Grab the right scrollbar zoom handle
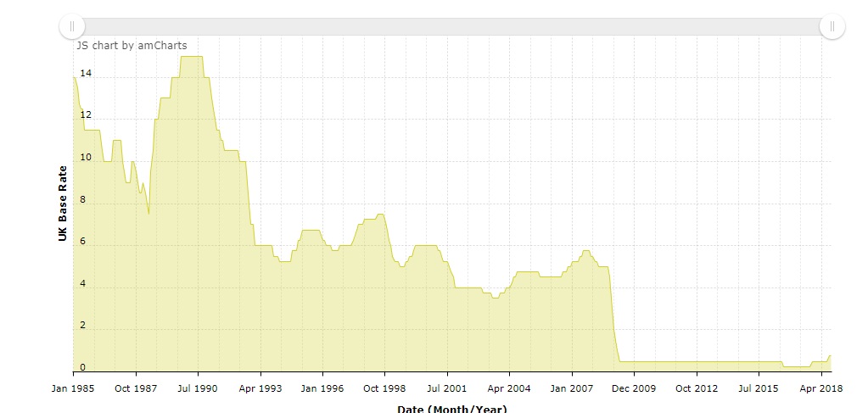The image size is (868, 413). pyautogui.click(x=832, y=26)
